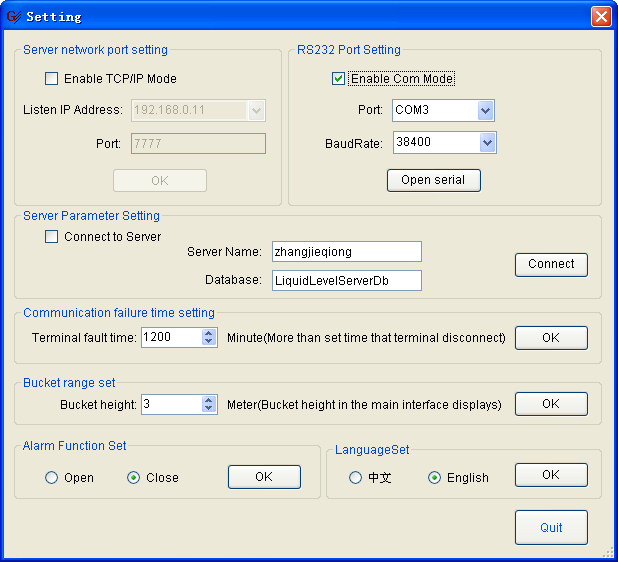618x562 pixels.
Task: Apply the language setting with OK
Action: pos(551,475)
